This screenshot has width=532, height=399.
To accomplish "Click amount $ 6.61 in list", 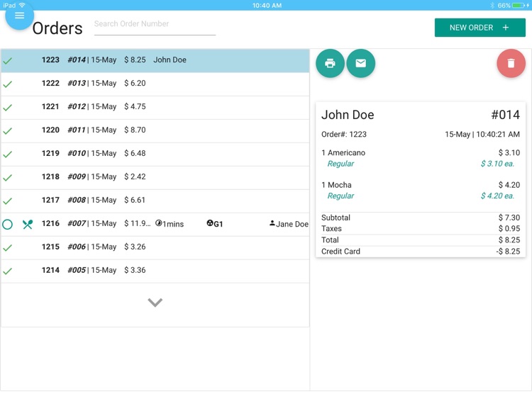I will pyautogui.click(x=135, y=200).
